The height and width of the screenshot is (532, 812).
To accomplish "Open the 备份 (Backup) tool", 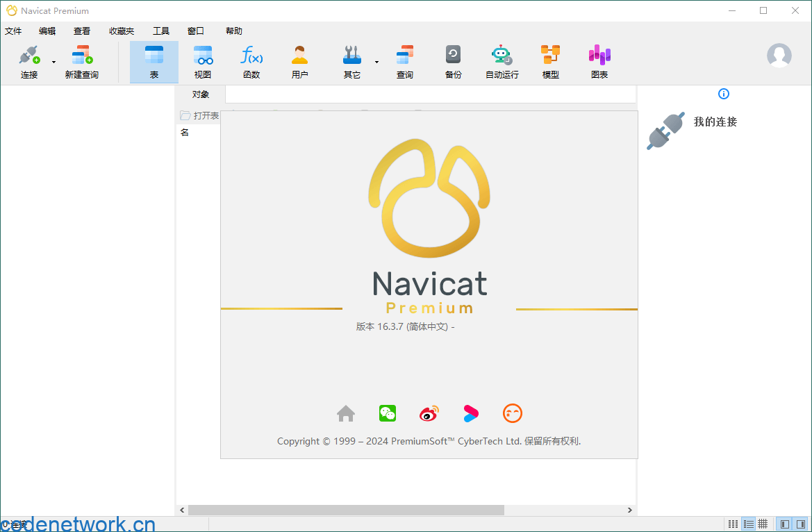I will (453, 61).
